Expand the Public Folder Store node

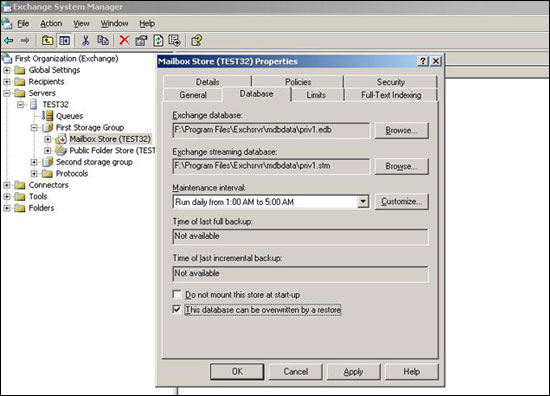[48, 150]
